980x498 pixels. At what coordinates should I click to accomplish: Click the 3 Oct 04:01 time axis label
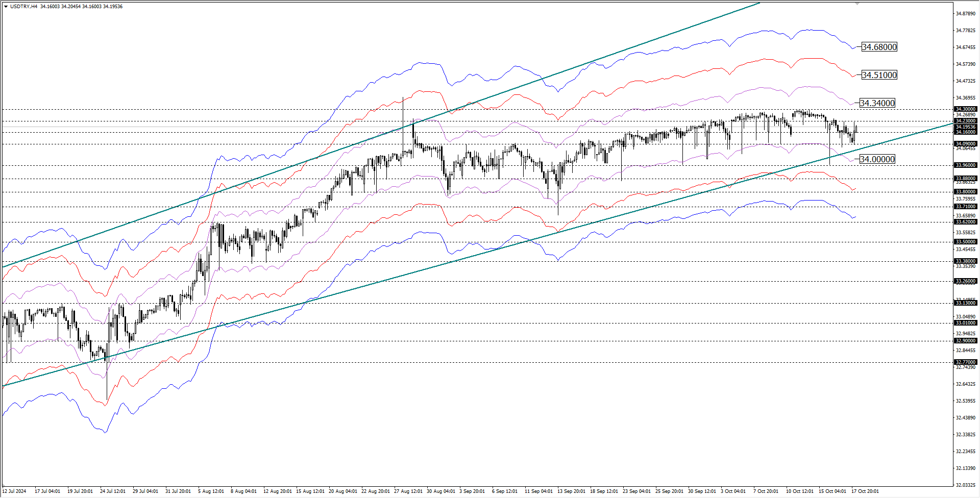click(x=733, y=491)
